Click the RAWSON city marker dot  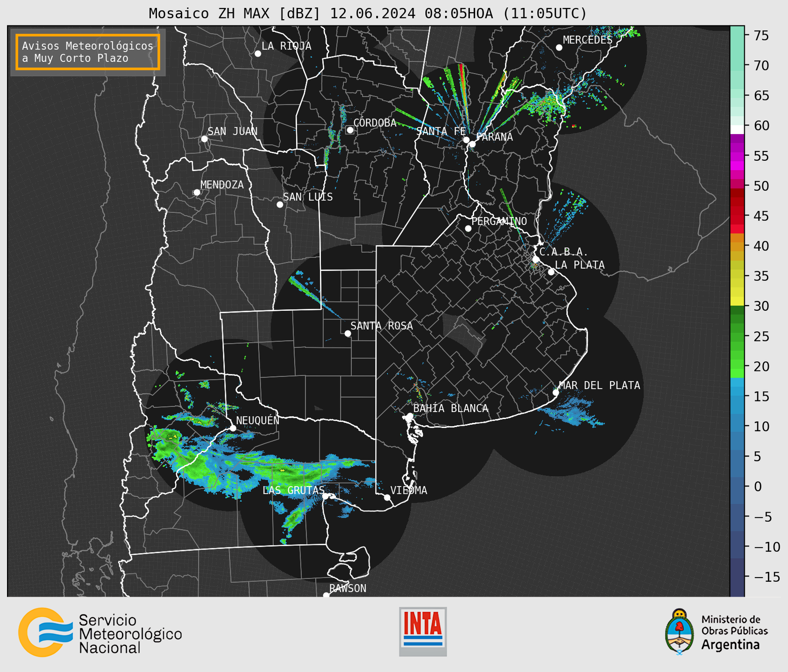[x=326, y=595]
